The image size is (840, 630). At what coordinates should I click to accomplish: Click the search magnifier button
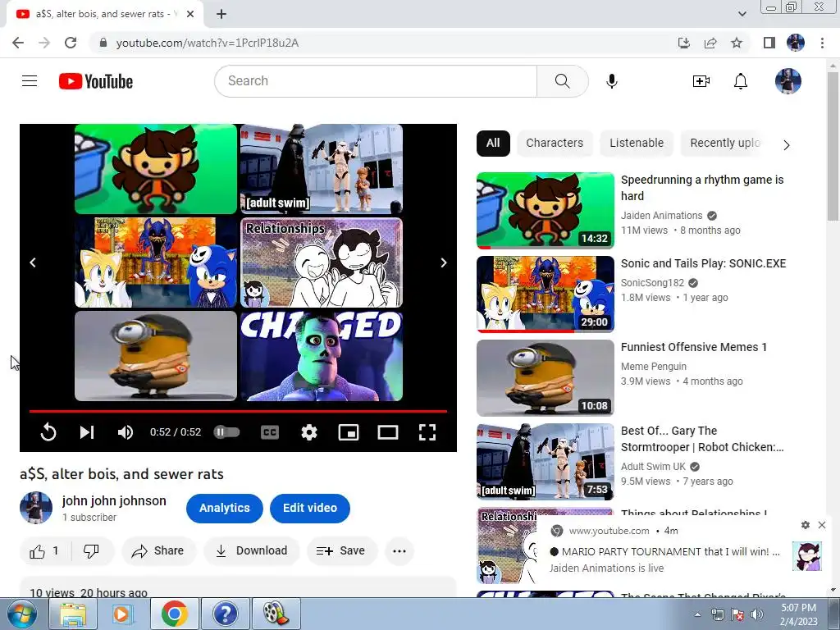pos(562,81)
